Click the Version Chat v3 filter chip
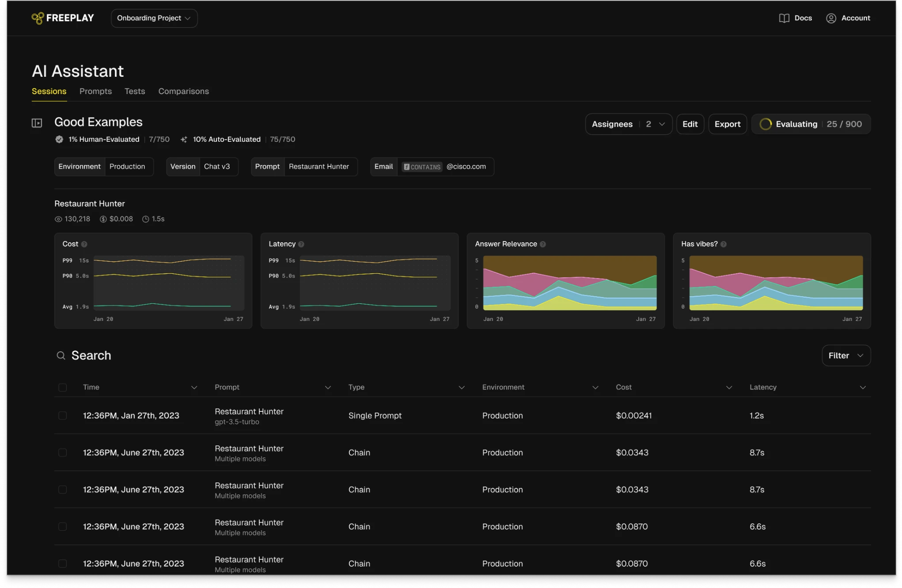This screenshot has height=588, width=902. coord(202,167)
